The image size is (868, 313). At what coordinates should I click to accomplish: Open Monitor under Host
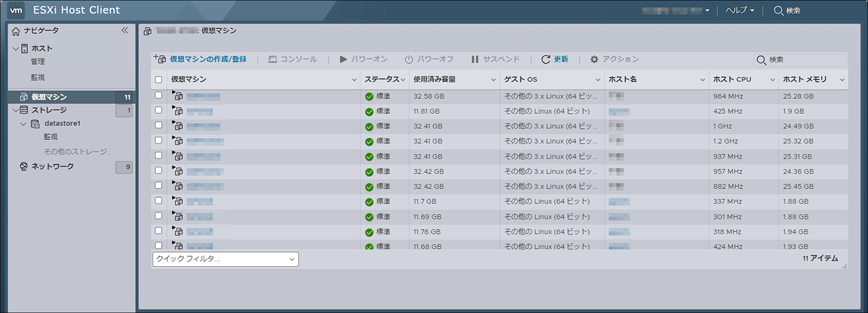37,78
